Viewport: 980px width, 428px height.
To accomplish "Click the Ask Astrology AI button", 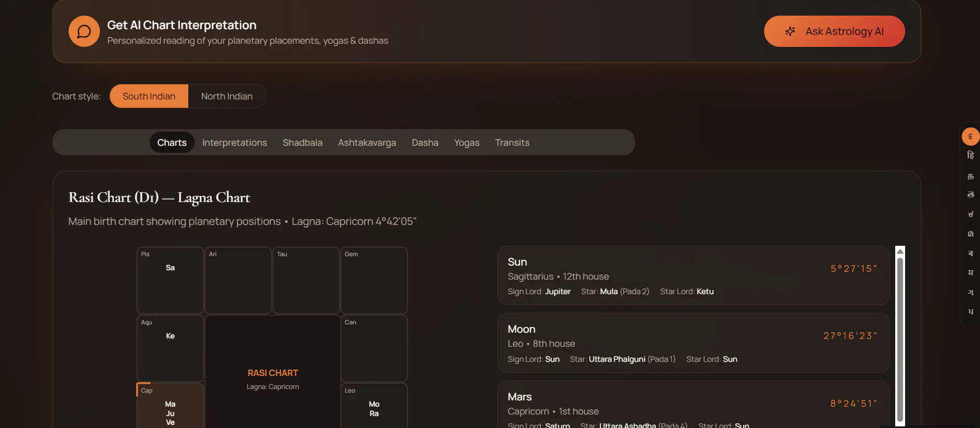I will coord(834,31).
